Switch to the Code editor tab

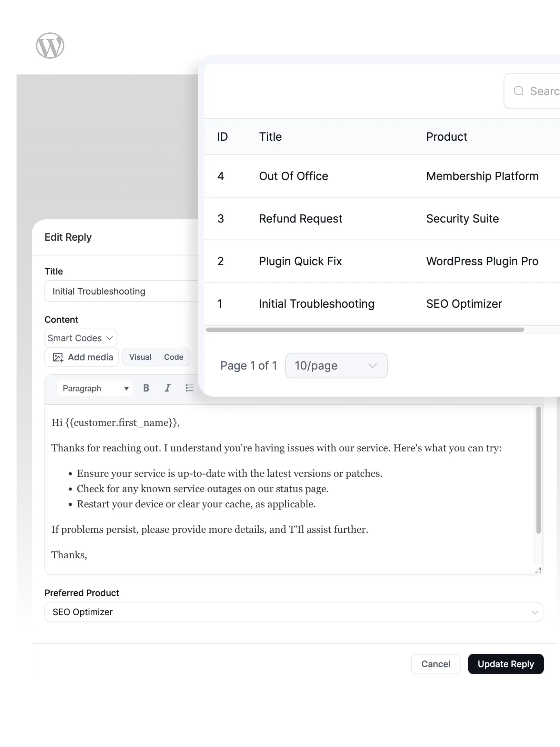pos(173,357)
